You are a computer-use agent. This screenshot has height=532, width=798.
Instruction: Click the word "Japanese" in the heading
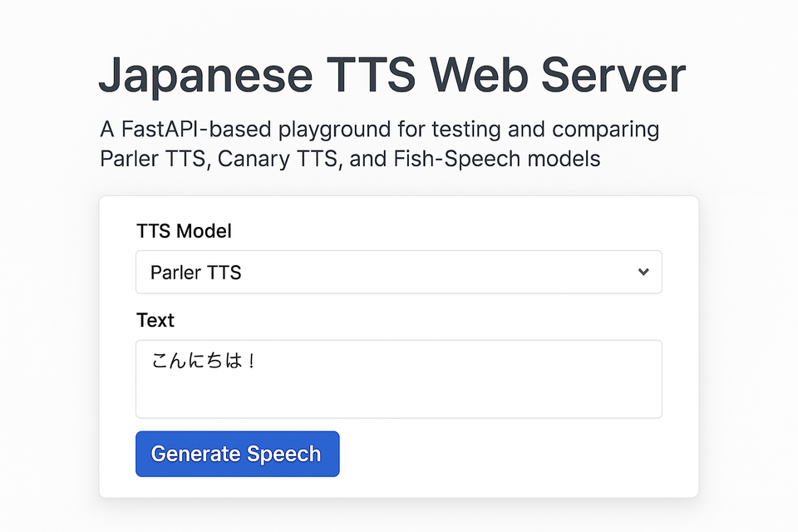pyautogui.click(x=205, y=76)
